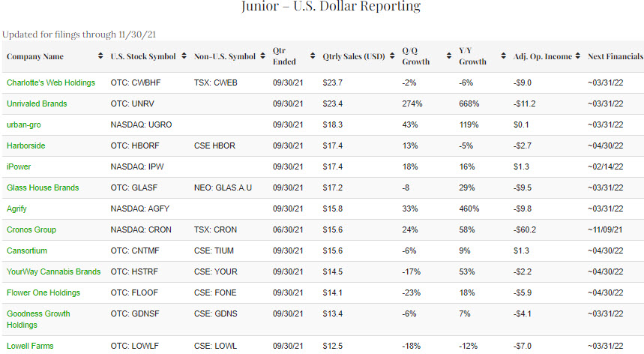Click the YourWay Cannabis Brands link
This screenshot has width=644, height=354.
click(x=53, y=271)
